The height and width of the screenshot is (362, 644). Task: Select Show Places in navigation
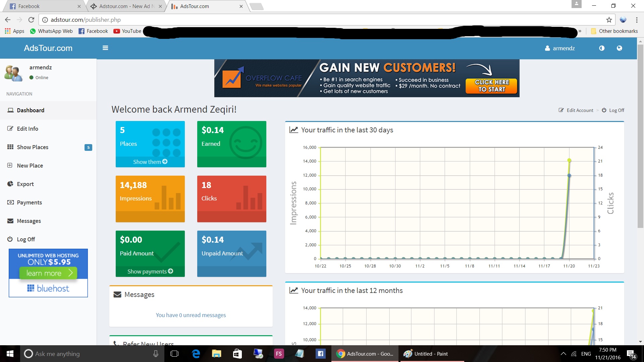33,147
